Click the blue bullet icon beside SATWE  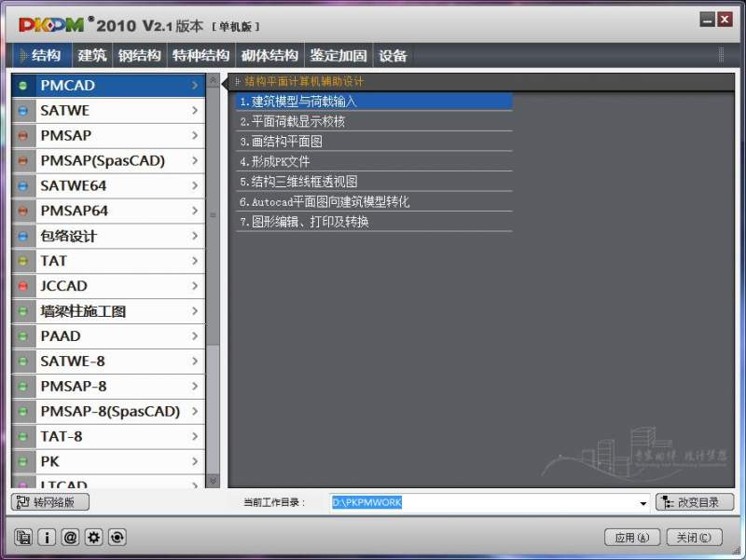22,111
